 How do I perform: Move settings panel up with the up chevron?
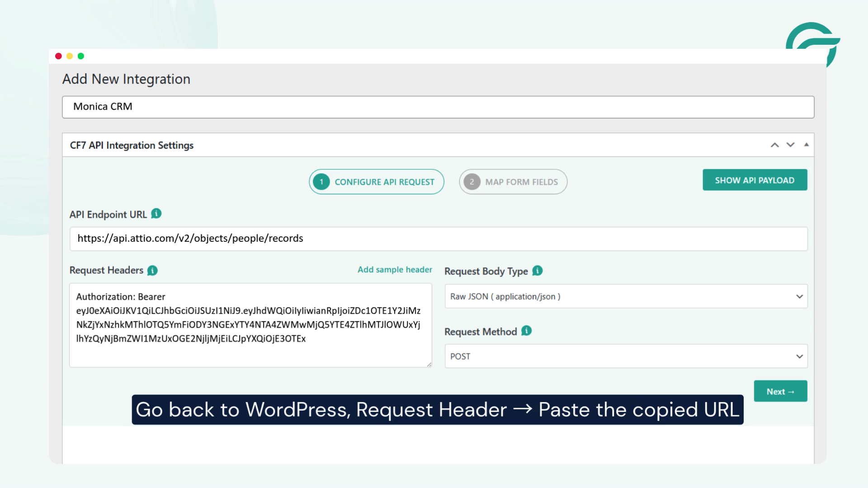(774, 145)
